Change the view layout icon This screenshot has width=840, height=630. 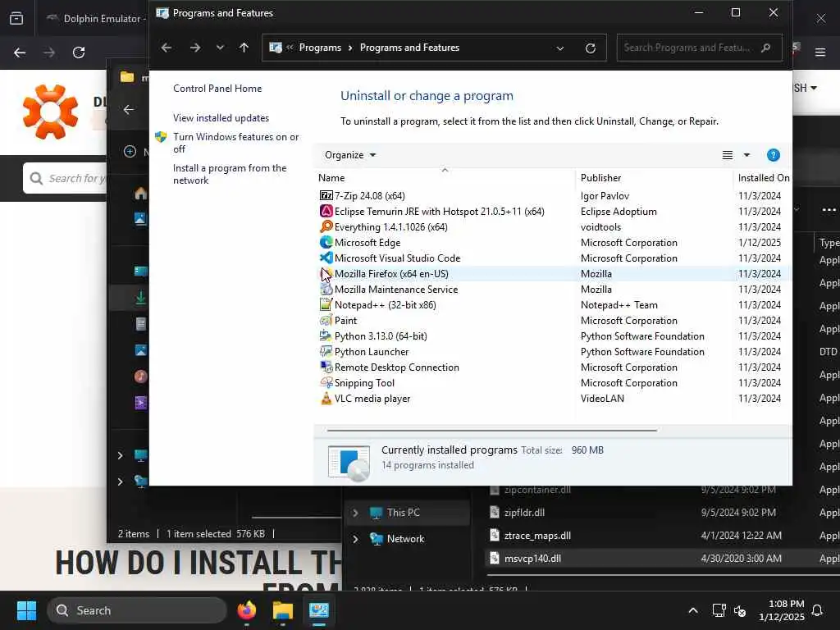pos(727,155)
